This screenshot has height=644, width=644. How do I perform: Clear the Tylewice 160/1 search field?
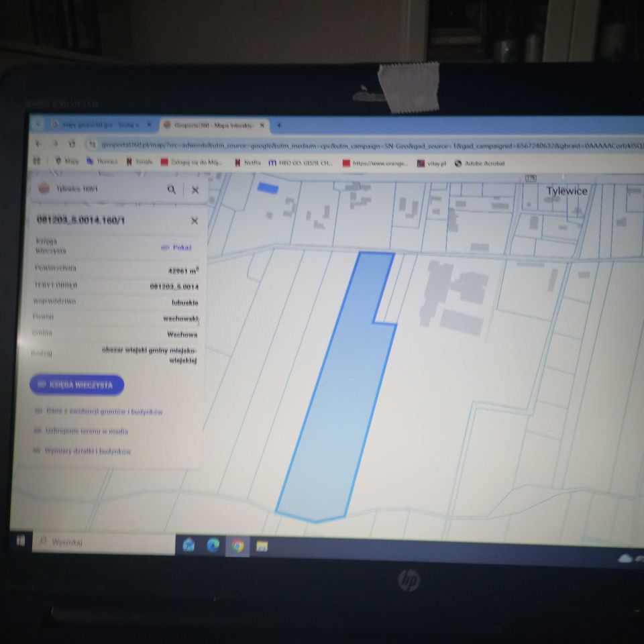tap(195, 190)
